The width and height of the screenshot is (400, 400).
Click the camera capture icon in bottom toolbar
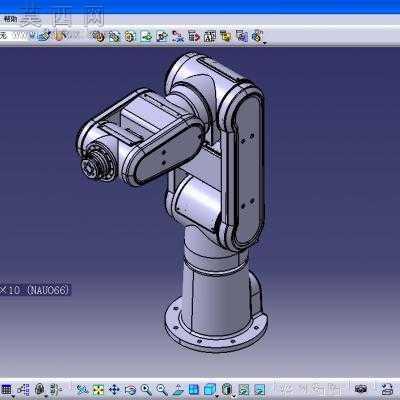[361, 389]
